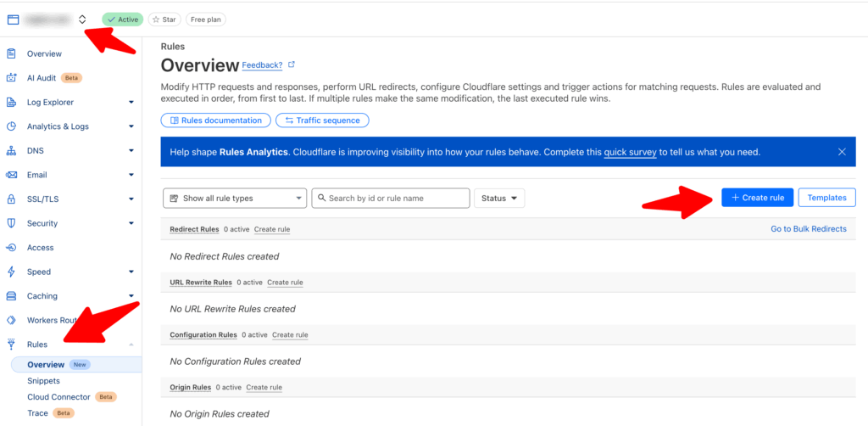The width and height of the screenshot is (868, 426).
Task: Click the Security shield icon
Action: coord(10,223)
